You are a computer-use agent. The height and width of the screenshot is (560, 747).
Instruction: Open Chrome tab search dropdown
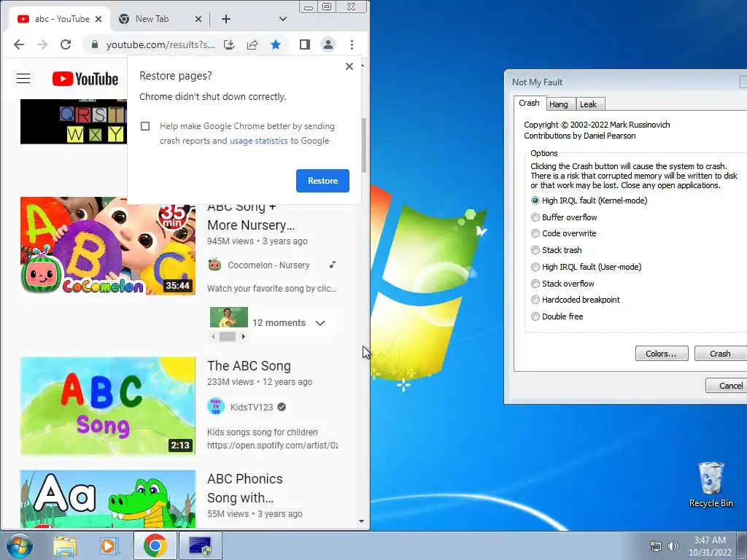coord(283,19)
